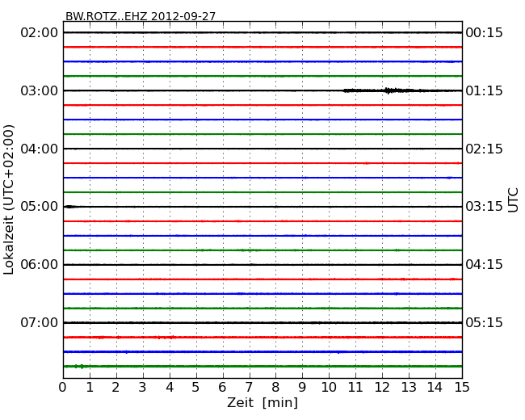Select the Zeit [min] axis label
The width and height of the screenshot is (525, 420).
click(x=262, y=402)
